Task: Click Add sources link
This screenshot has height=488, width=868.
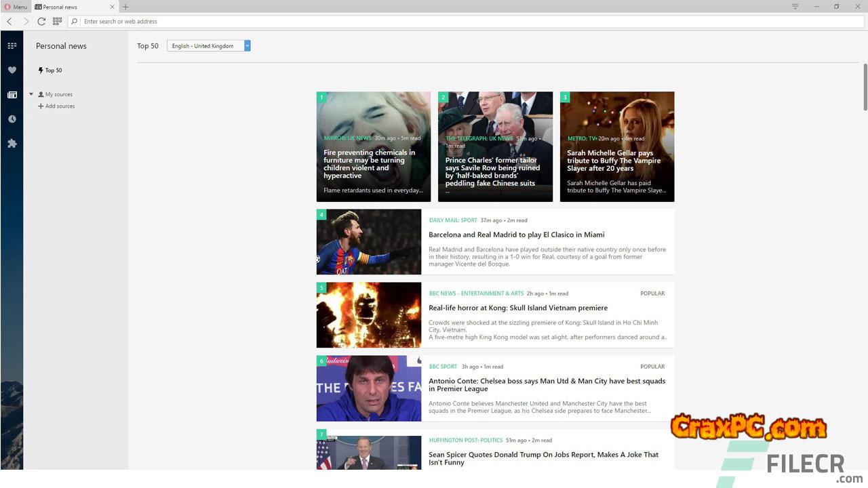Action: click(x=60, y=106)
